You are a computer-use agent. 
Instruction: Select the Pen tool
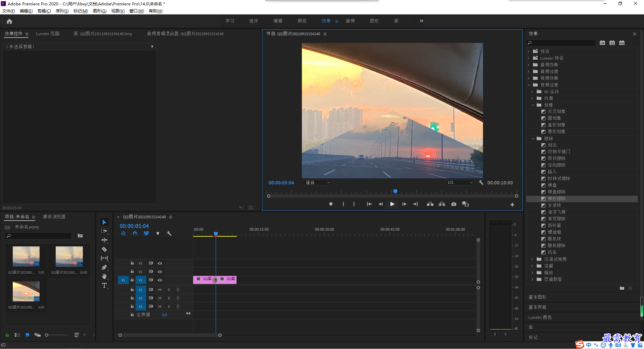[104, 267]
